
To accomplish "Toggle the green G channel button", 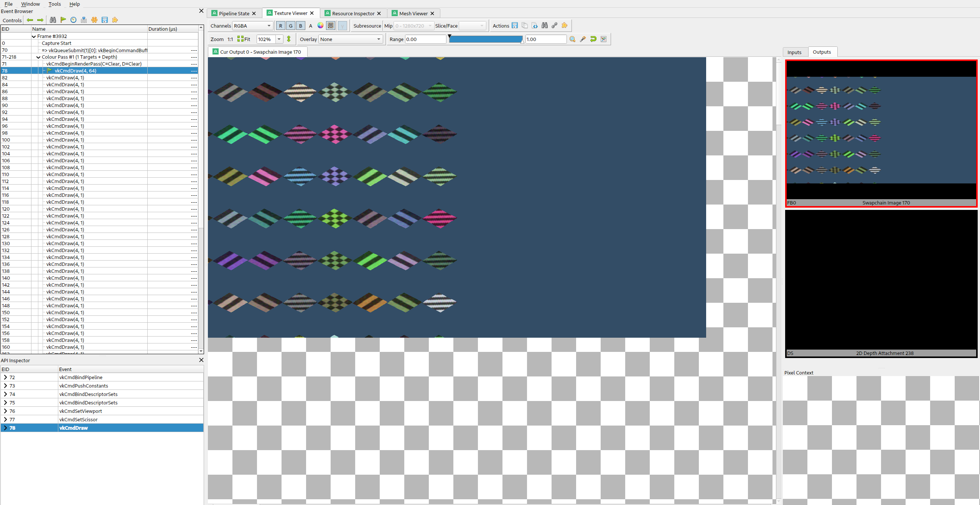I will point(290,26).
